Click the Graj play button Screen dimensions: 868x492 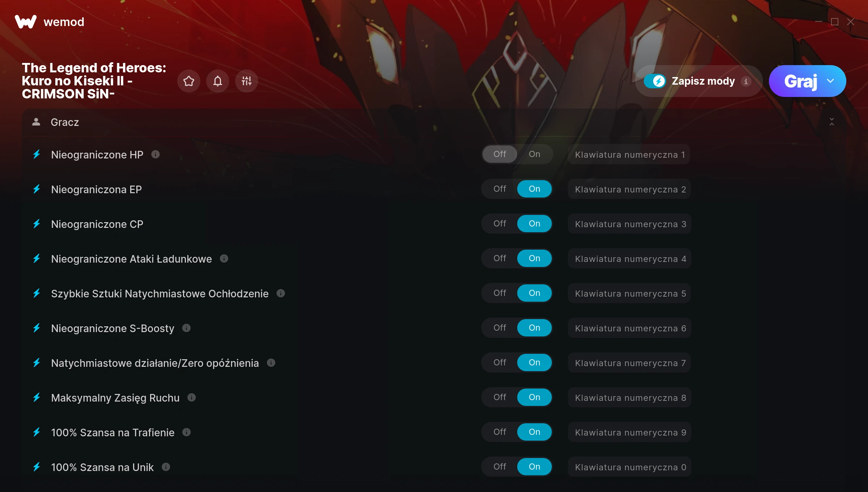[800, 81]
